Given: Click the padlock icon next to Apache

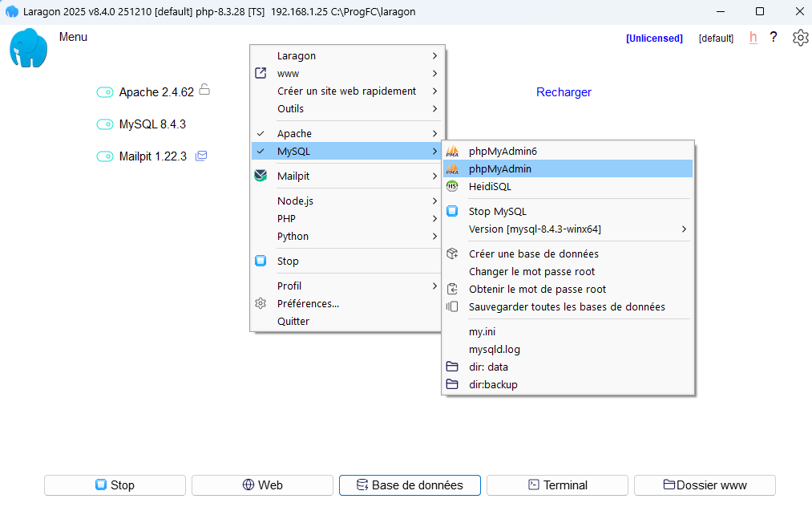Looking at the screenshot, I should coord(204,91).
